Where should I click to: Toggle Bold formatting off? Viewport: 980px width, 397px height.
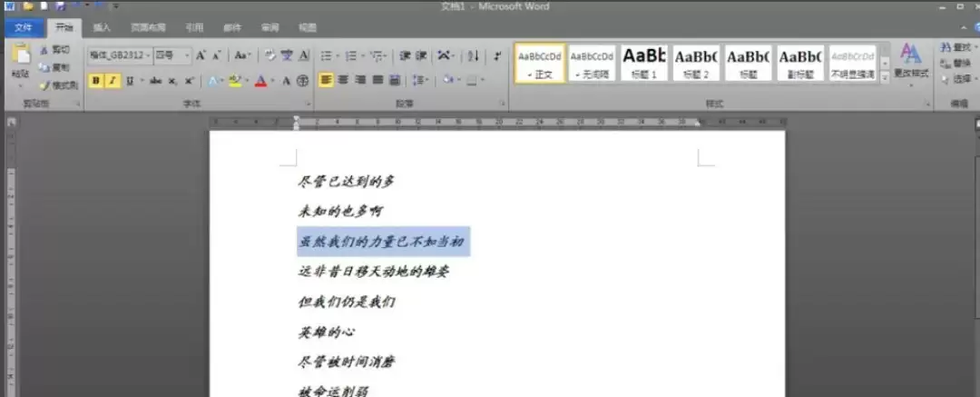point(95,81)
